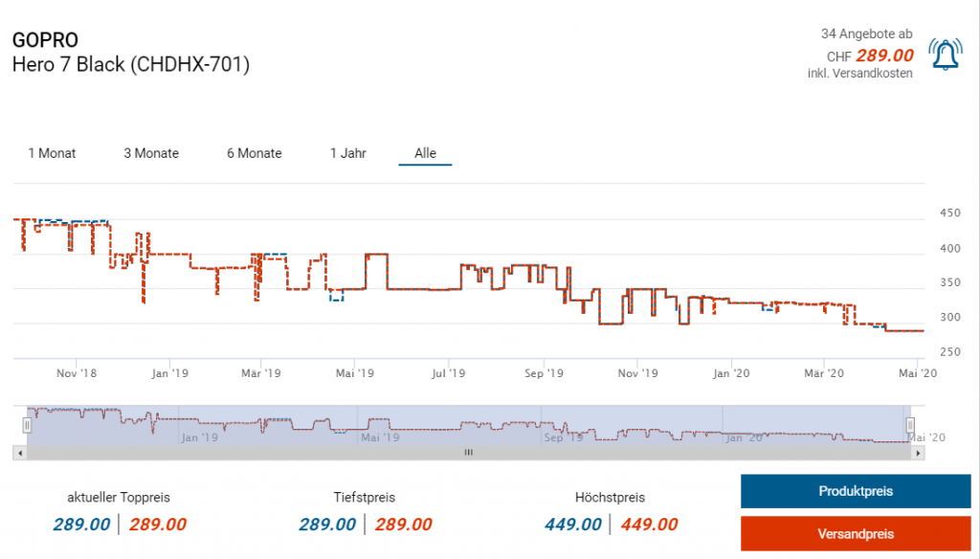Viewport: 980px width, 559px height.
Task: Click the Höchstpreis 449.00 blue value
Action: coord(572,525)
